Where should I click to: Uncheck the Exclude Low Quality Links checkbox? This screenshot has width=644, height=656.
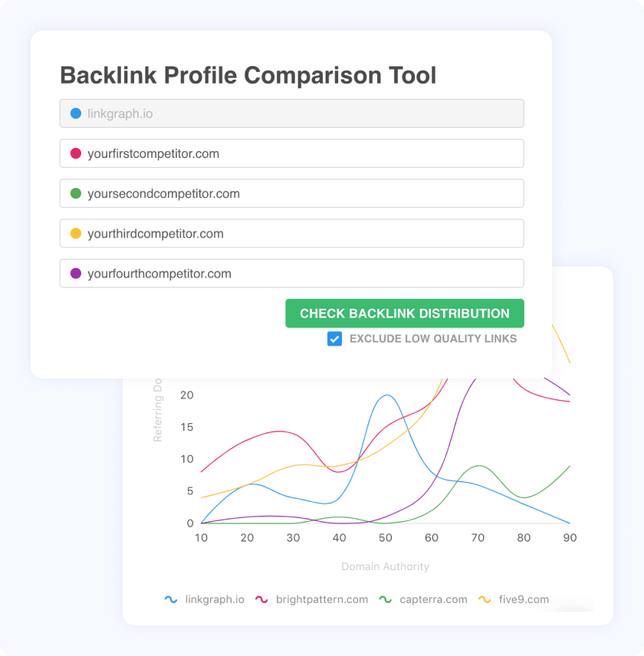click(x=334, y=339)
